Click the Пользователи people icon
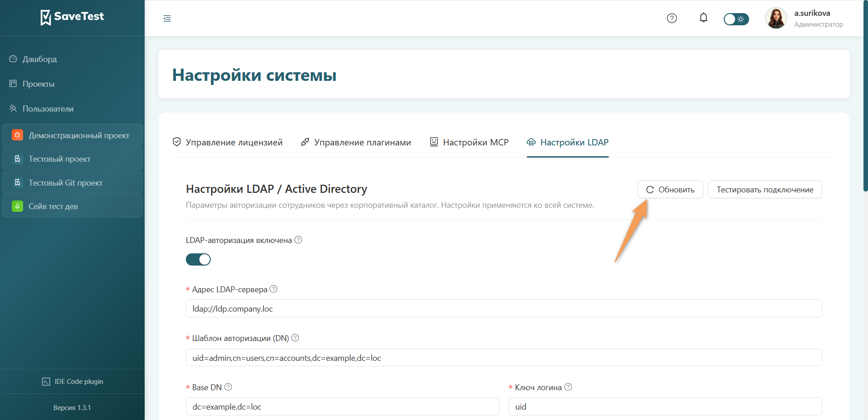 pos(13,108)
